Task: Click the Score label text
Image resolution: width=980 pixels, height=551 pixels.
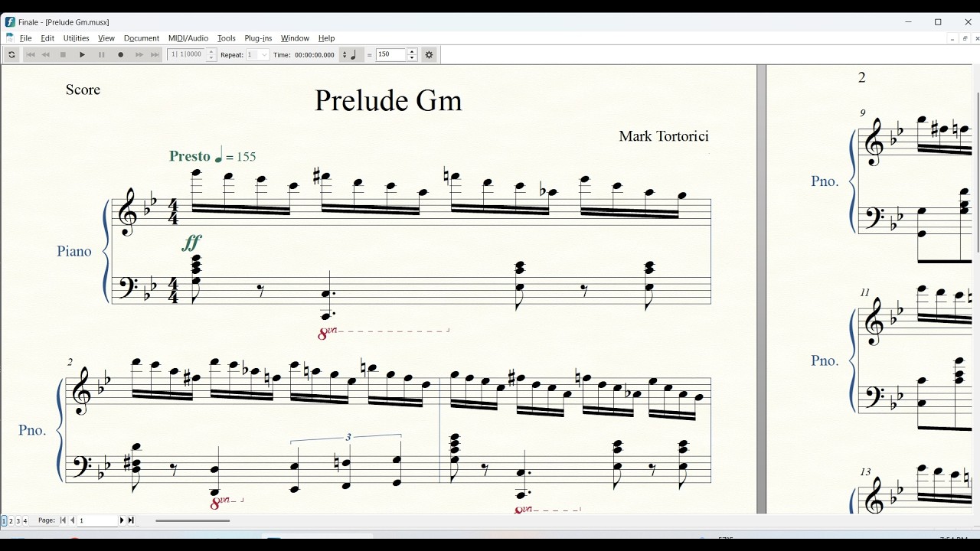Action: [83, 90]
